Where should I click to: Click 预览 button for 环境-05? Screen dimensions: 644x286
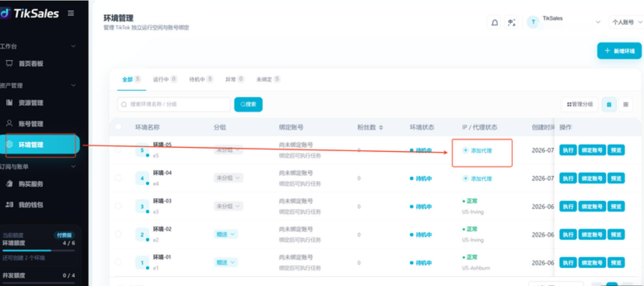(x=616, y=150)
